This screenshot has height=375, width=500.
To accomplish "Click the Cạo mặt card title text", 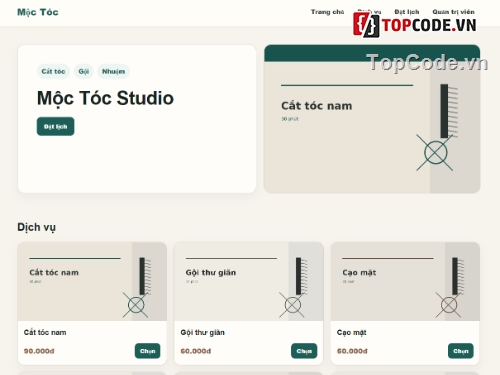I will 352,332.
